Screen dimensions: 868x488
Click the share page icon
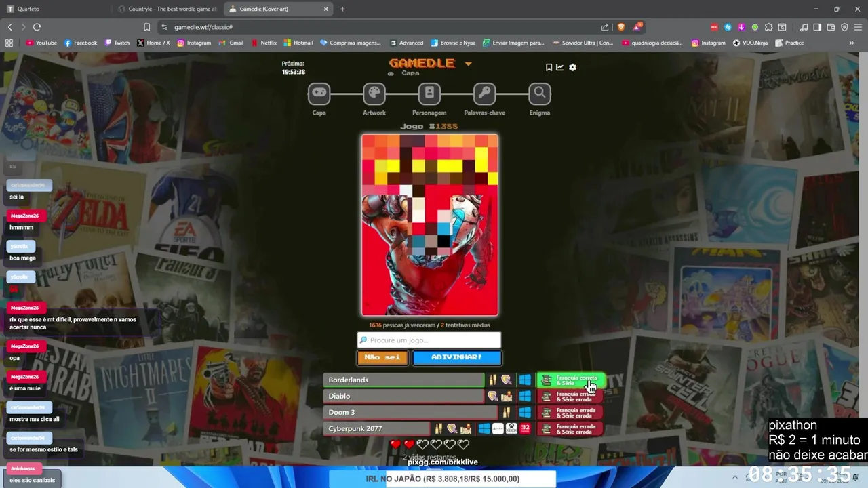coord(604,27)
